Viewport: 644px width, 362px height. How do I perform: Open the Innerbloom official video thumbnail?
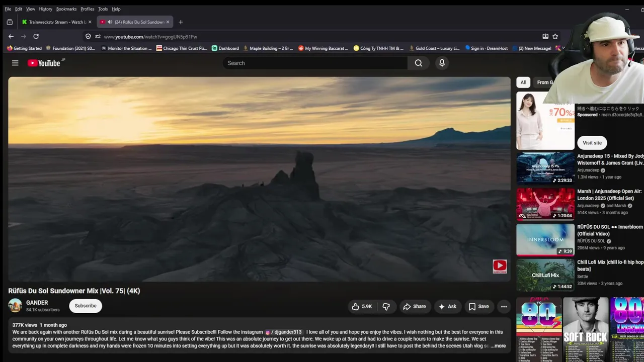[545, 239]
